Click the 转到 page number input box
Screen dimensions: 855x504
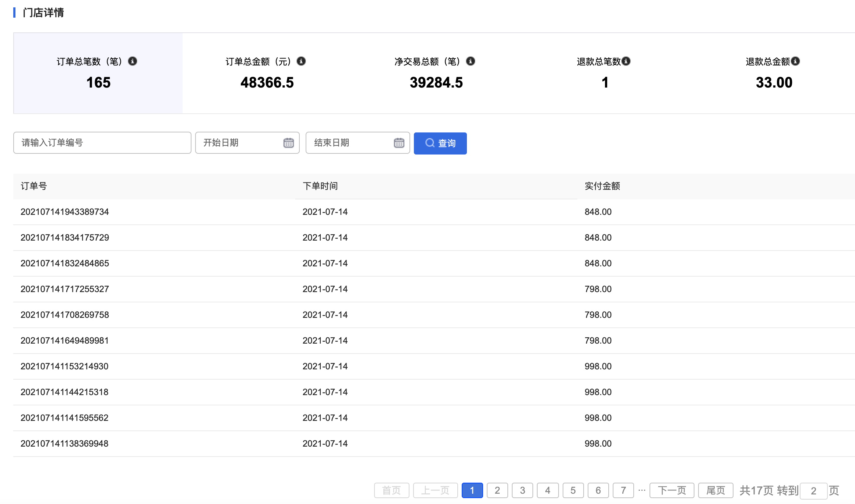(x=813, y=491)
